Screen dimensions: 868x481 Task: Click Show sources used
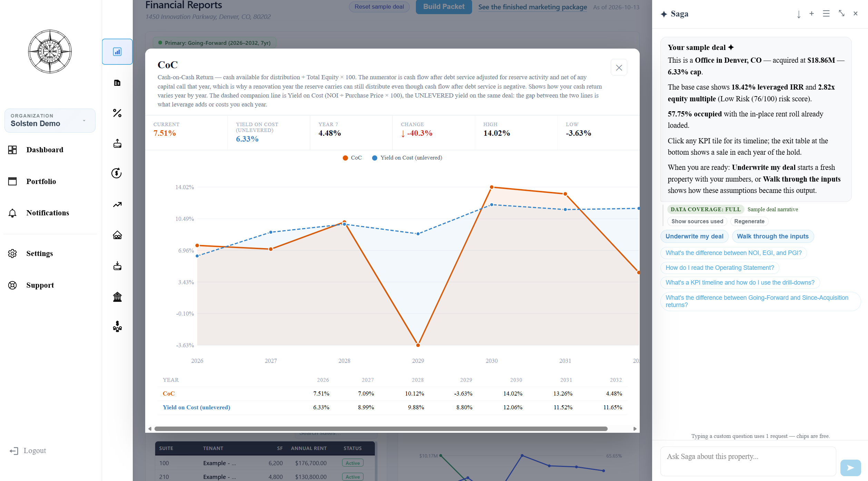[697, 221]
